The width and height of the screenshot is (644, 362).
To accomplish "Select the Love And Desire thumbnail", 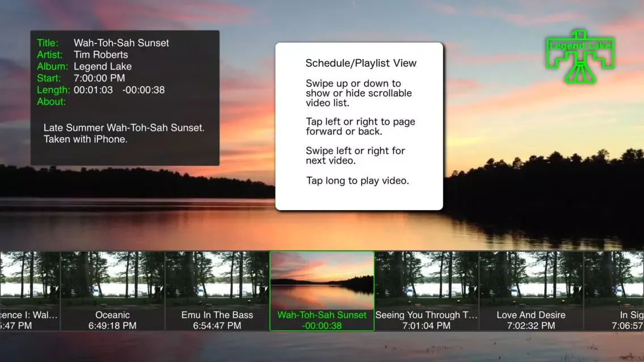I will (x=531, y=291).
